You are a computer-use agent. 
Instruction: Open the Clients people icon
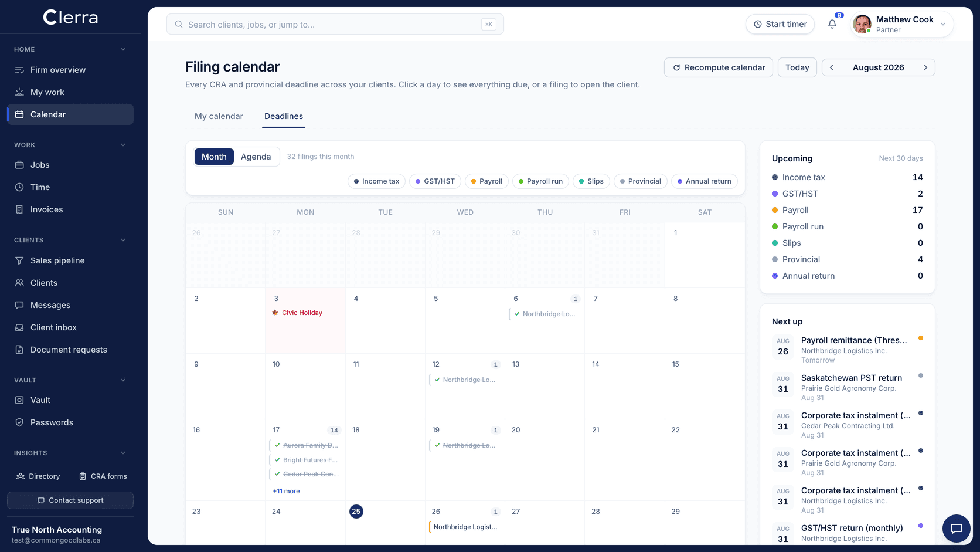click(19, 283)
